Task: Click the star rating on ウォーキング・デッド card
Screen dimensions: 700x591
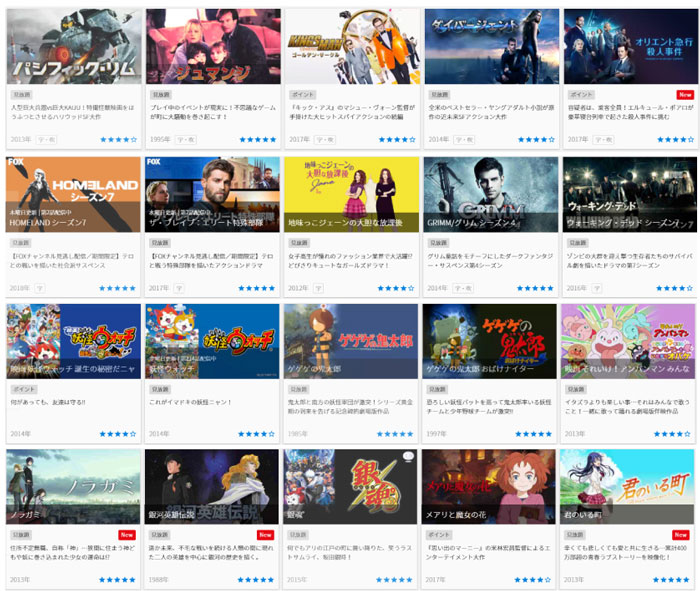Action: [x=675, y=288]
